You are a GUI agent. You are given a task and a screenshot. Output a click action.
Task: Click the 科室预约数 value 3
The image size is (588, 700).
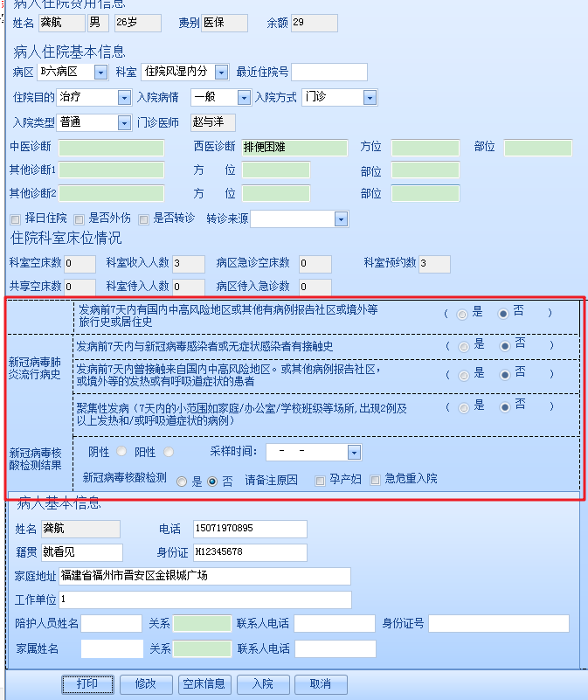[434, 264]
